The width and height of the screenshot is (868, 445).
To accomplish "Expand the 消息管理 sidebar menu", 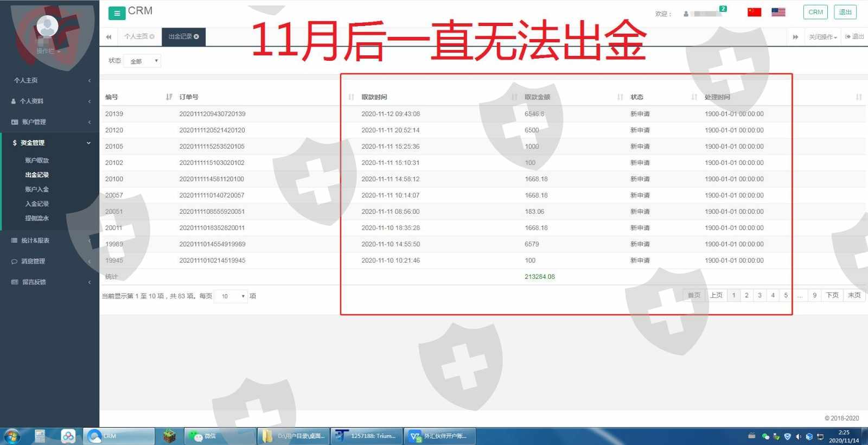I will pos(49,261).
